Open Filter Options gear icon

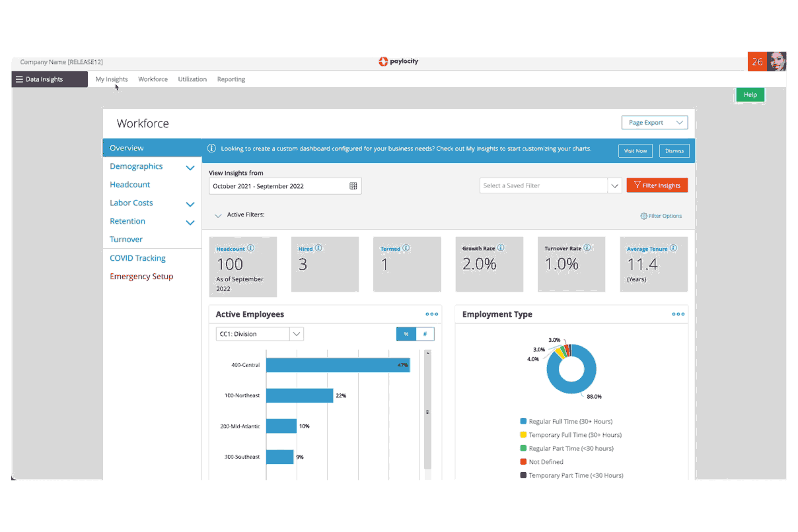(643, 216)
